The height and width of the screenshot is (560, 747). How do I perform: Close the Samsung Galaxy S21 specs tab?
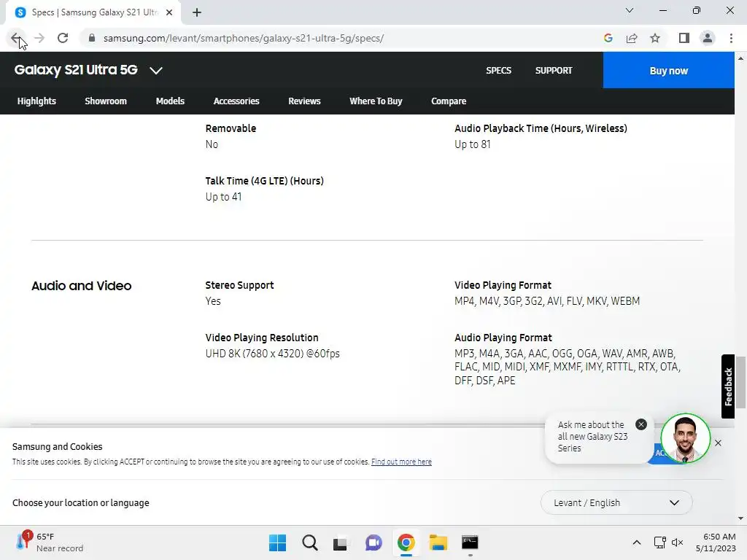[x=169, y=12]
